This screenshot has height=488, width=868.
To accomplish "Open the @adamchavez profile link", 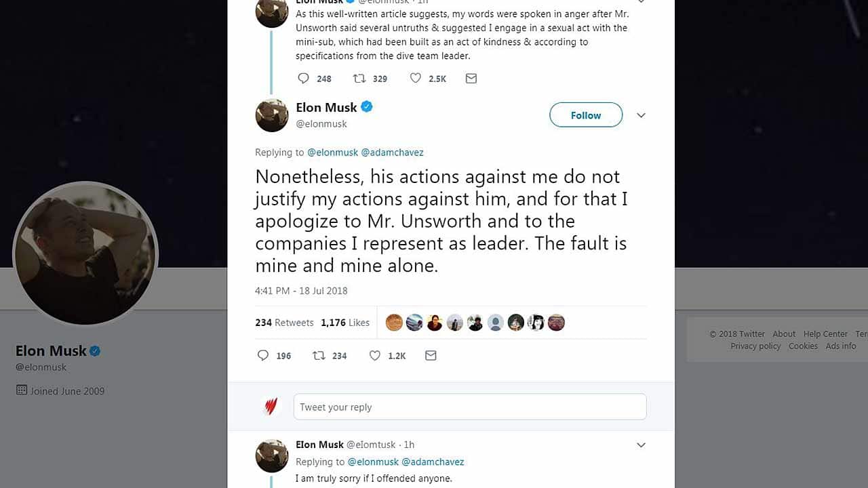I will [x=393, y=152].
